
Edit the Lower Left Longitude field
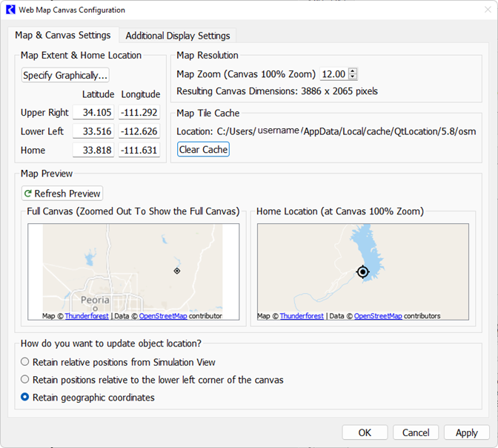click(139, 131)
